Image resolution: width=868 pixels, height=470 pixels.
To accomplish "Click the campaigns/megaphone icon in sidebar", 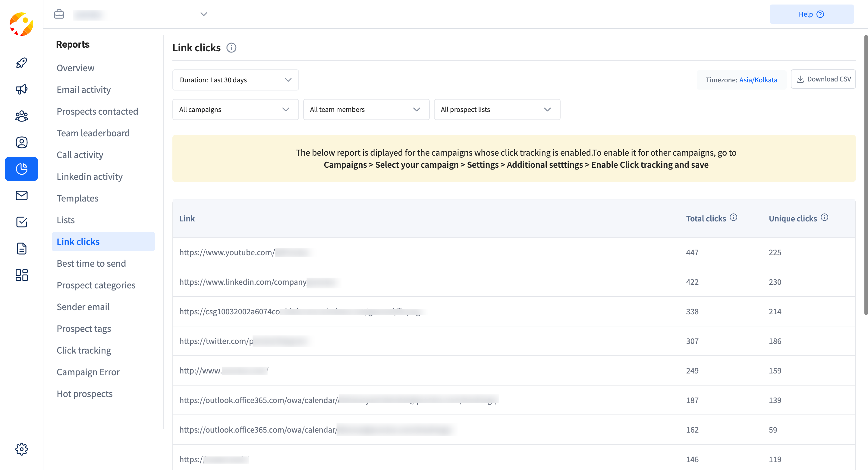I will click(x=22, y=89).
